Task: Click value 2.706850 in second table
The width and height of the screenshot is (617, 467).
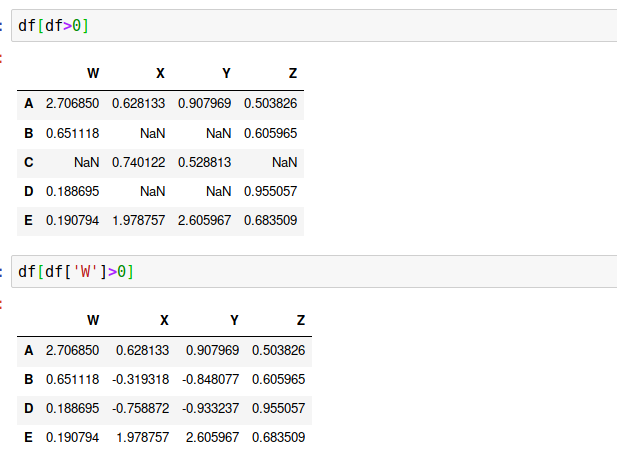Action: pos(72,350)
